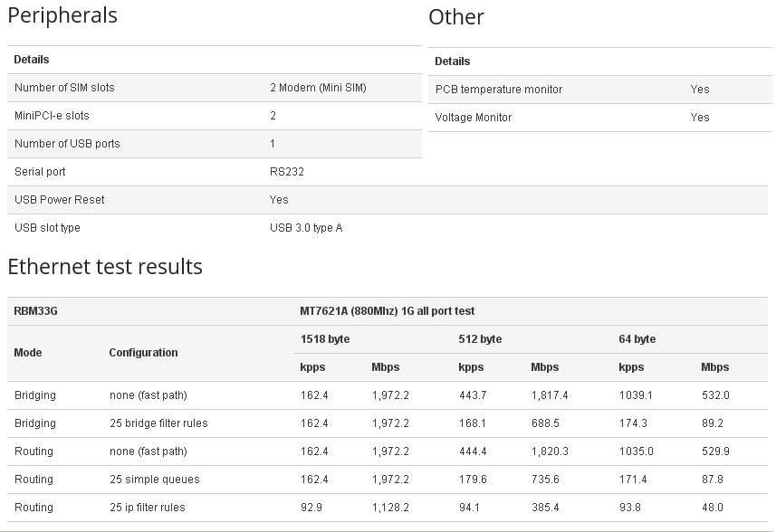Click the PCB temperature monitor label

coord(499,90)
